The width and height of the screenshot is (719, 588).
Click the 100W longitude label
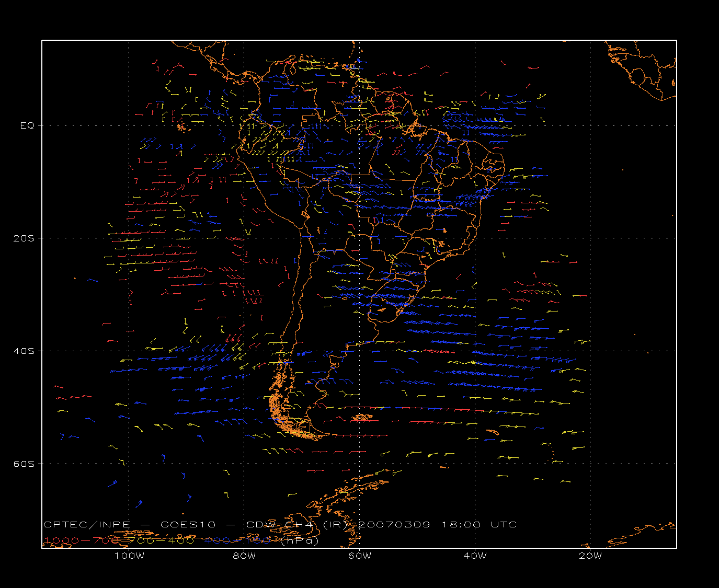tap(129, 556)
